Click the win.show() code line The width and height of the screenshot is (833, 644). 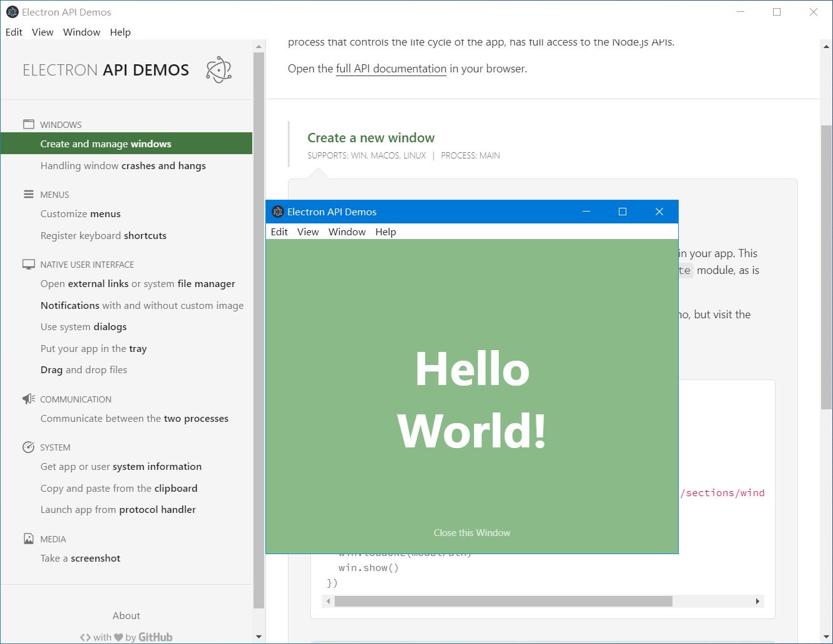368,568
